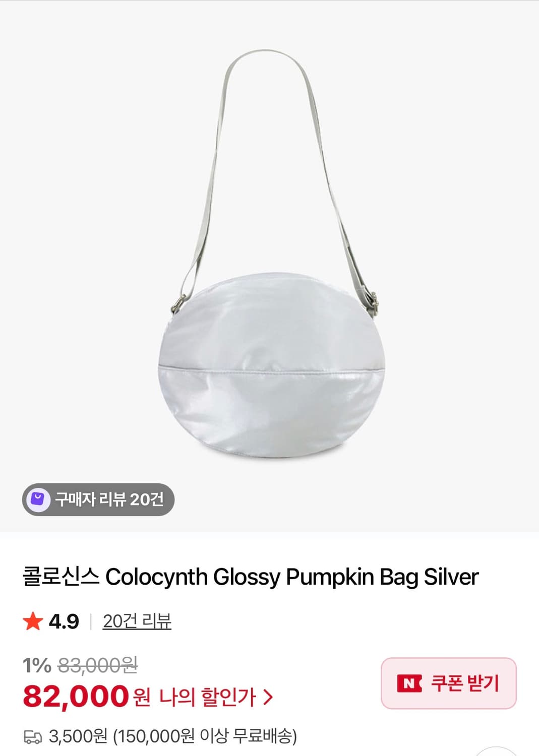Click the N coupon ticket icon
Viewport: 539px width, 756px height.
[x=409, y=683]
